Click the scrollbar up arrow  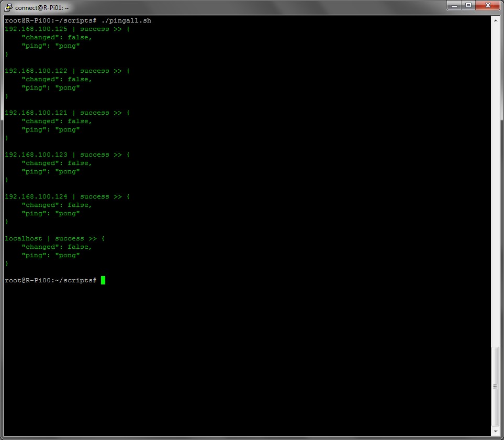[x=495, y=20]
